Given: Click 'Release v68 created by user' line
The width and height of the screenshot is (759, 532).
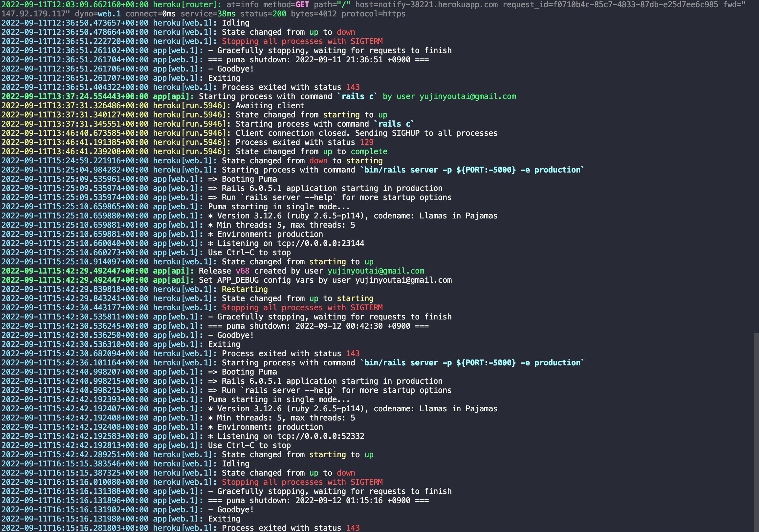Looking at the screenshot, I should pyautogui.click(x=213, y=271).
